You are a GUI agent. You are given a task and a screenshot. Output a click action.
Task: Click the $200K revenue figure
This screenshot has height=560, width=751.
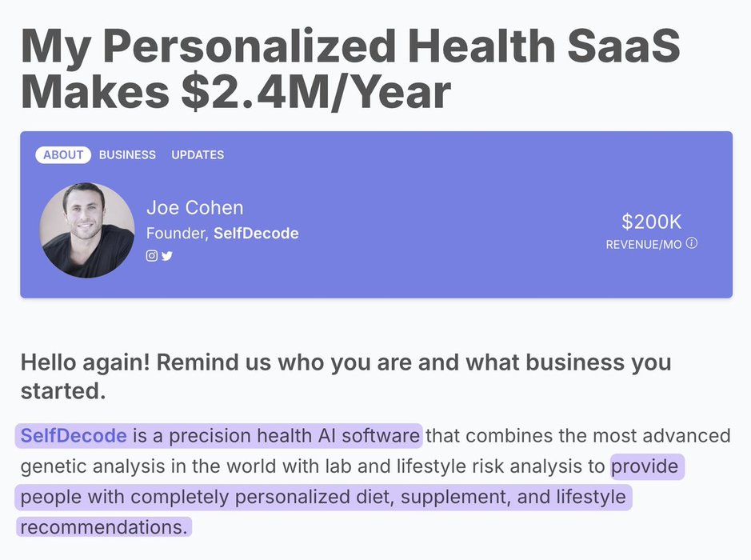(x=651, y=222)
